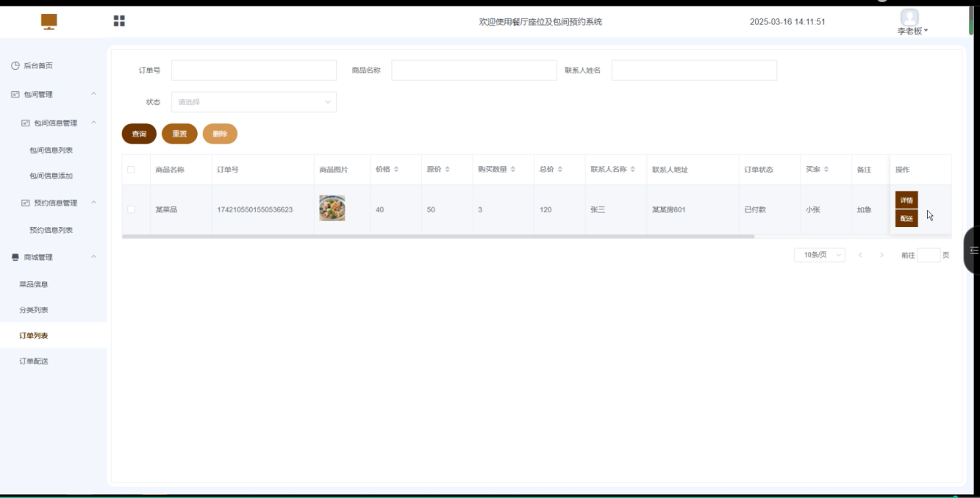Check the checkbox for 某菜品 row
The image size is (980, 498).
tap(132, 209)
